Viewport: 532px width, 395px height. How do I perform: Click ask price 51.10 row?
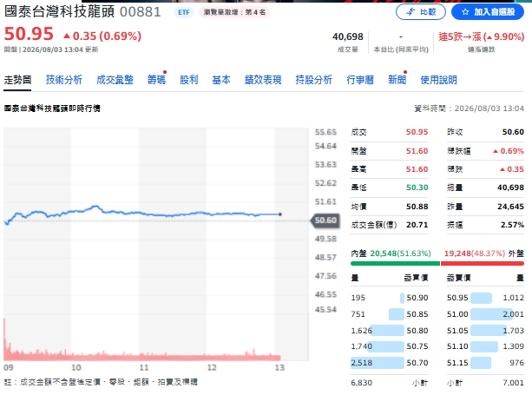click(x=485, y=346)
